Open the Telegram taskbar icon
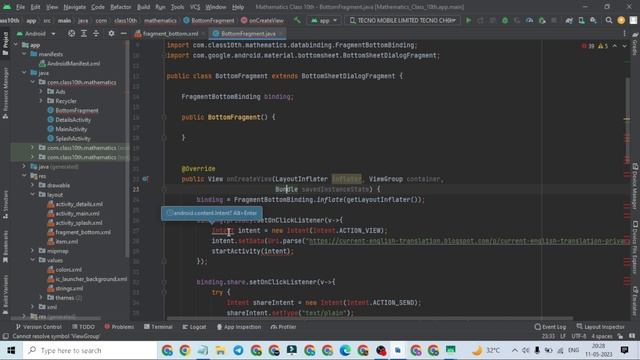Image resolution: width=640 pixels, height=360 pixels. pyautogui.click(x=238, y=350)
